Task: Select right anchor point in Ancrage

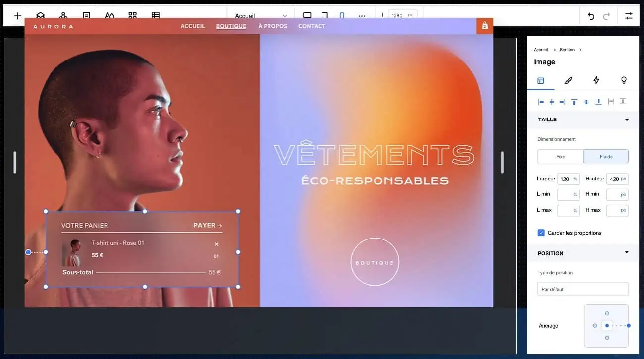Action: tap(629, 326)
